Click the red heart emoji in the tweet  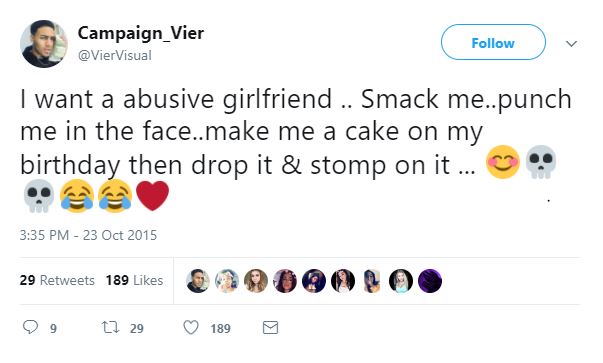coord(153,196)
